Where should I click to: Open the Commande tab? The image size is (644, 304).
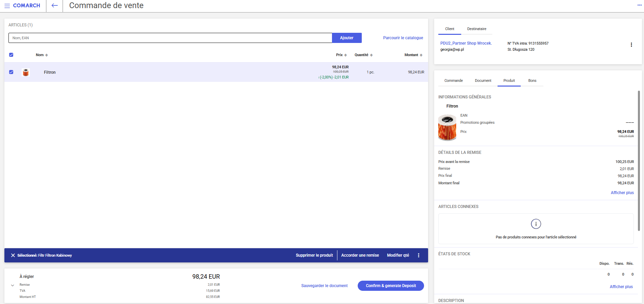tap(453, 81)
